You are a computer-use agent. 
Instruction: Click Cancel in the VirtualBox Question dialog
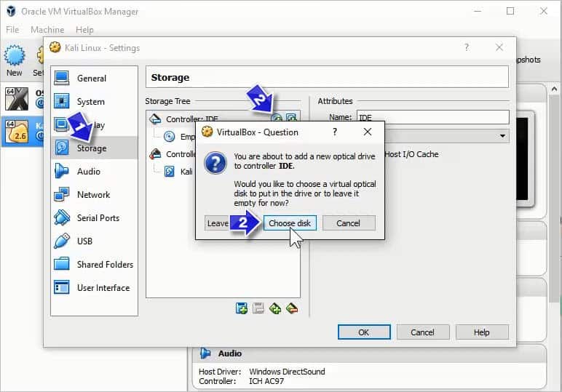pyautogui.click(x=349, y=223)
